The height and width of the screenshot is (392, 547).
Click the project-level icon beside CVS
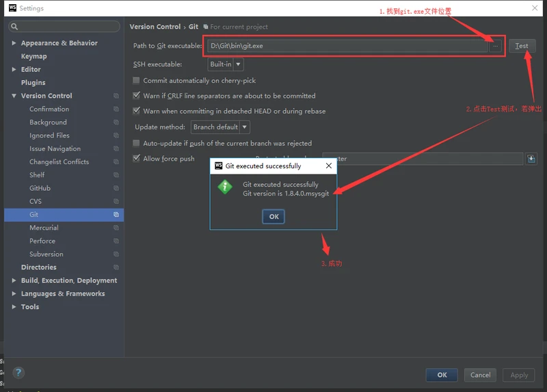point(116,201)
